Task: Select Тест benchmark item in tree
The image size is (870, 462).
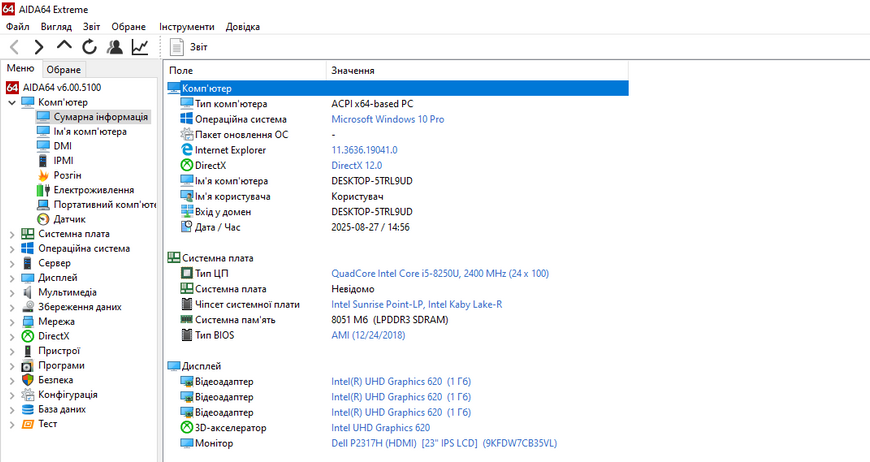Action: (x=48, y=424)
